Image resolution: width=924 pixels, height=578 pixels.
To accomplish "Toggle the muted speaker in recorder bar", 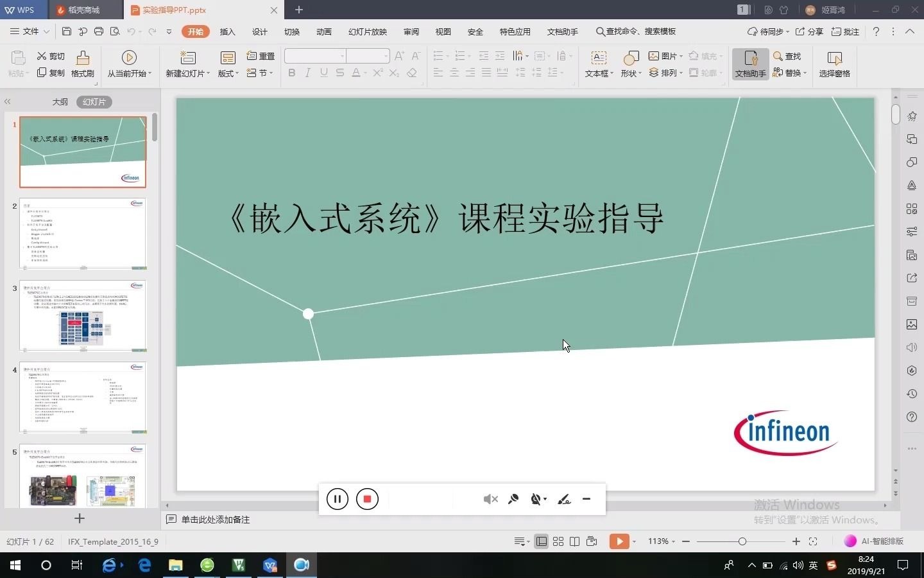I will click(x=490, y=499).
